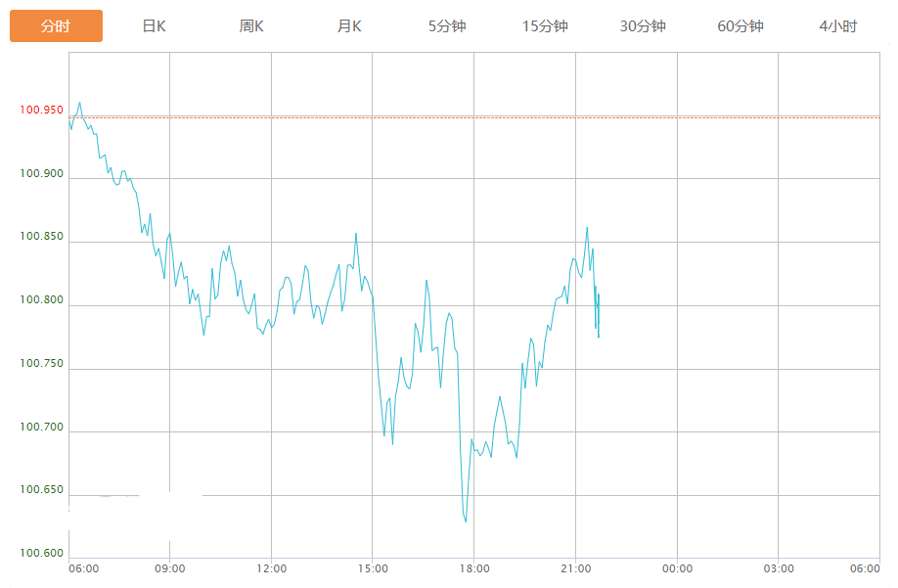The image size is (898, 588).
Task: Show the 15分钟 chart tab
Action: pyautogui.click(x=545, y=26)
